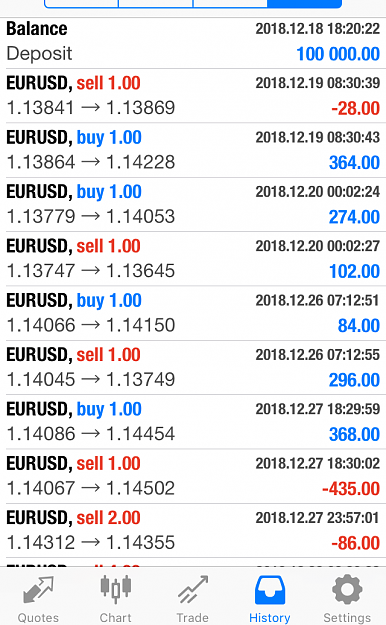Open the Quotes tab icon
Viewport: 386px width, 625px height.
(x=38, y=590)
